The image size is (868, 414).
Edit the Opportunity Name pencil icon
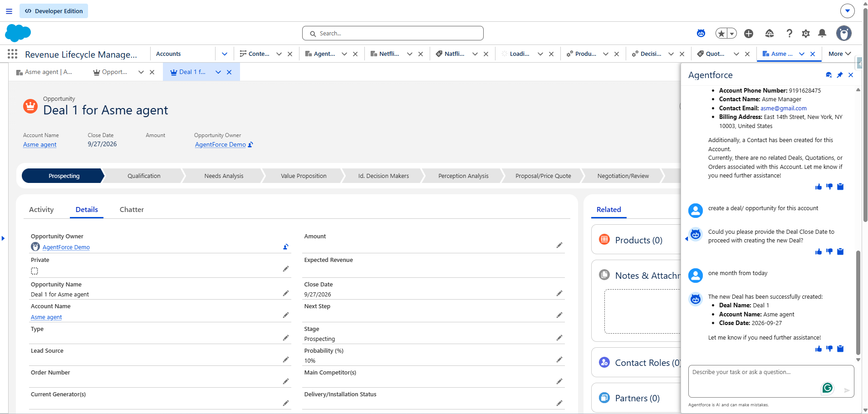pos(286,293)
